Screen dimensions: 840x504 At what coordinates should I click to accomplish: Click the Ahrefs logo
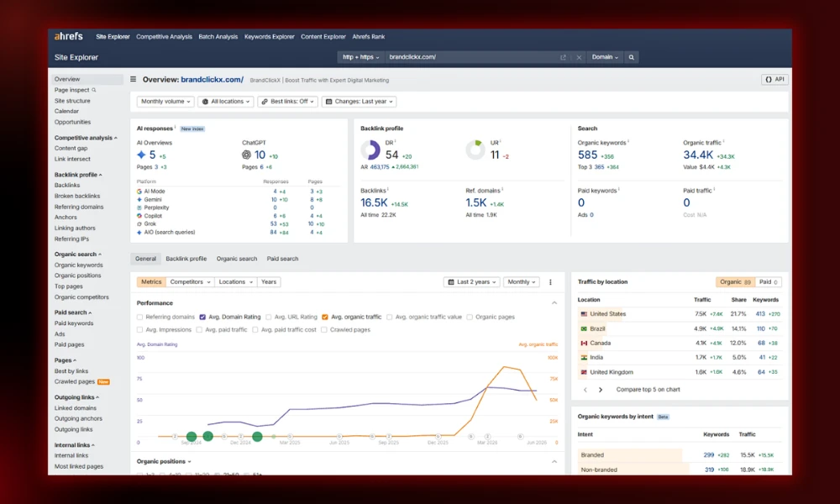tap(68, 36)
